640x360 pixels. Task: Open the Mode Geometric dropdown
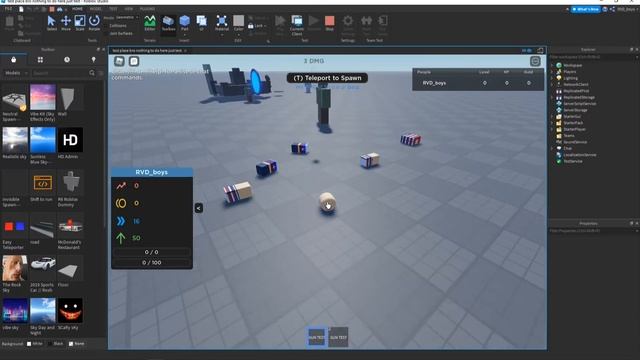click(x=126, y=18)
